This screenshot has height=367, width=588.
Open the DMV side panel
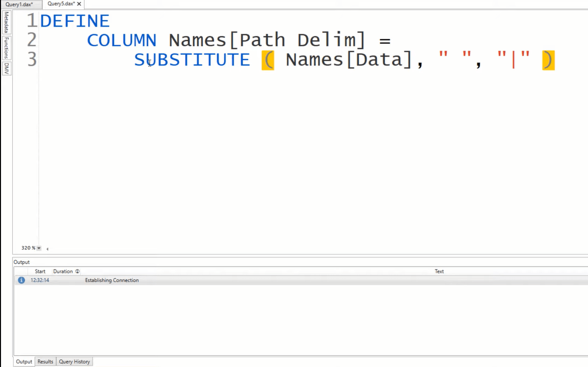click(x=6, y=68)
